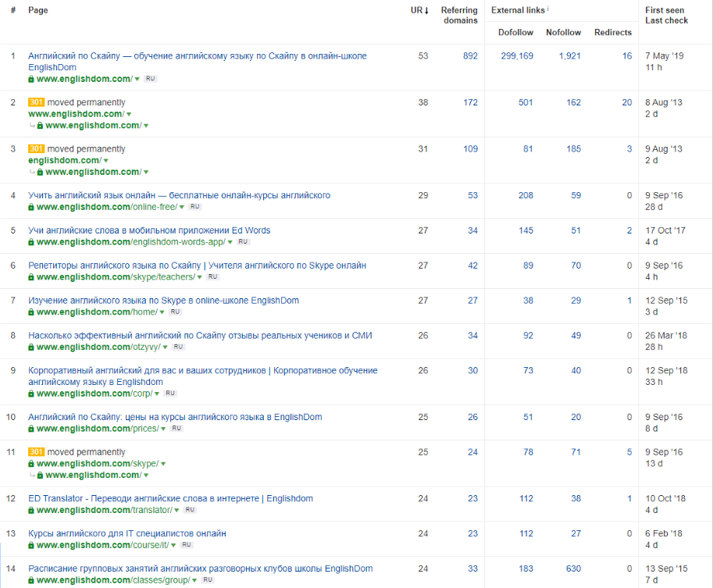
Task: Click the External links info icon
Action: click(x=548, y=9)
